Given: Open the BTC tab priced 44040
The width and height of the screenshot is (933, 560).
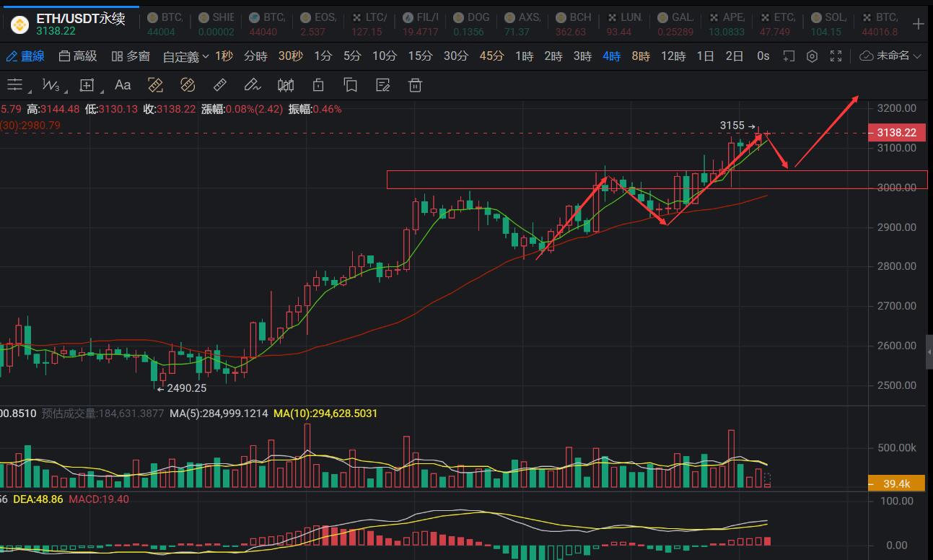Looking at the screenshot, I should tap(266, 24).
